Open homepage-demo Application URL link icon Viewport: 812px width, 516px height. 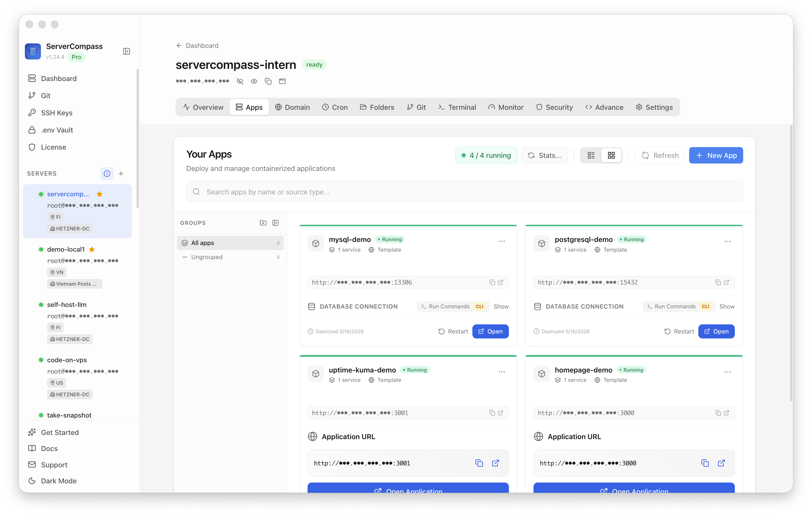[721, 463]
